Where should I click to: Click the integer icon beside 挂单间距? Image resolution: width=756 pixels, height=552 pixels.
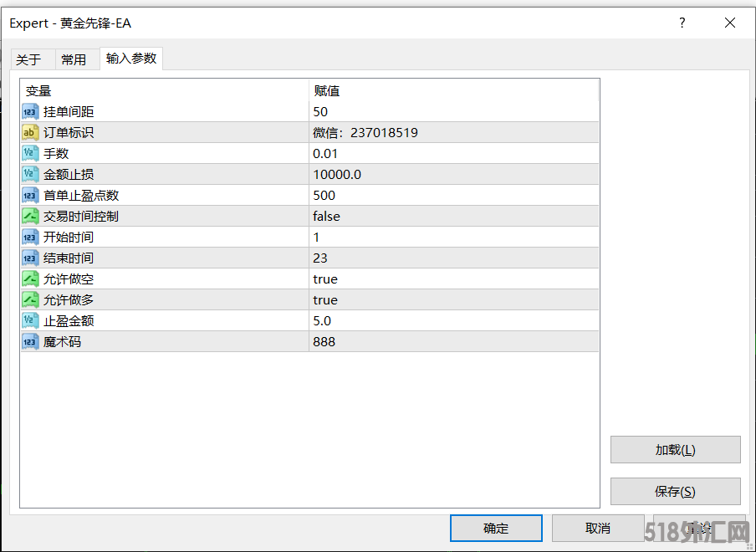[x=30, y=112]
